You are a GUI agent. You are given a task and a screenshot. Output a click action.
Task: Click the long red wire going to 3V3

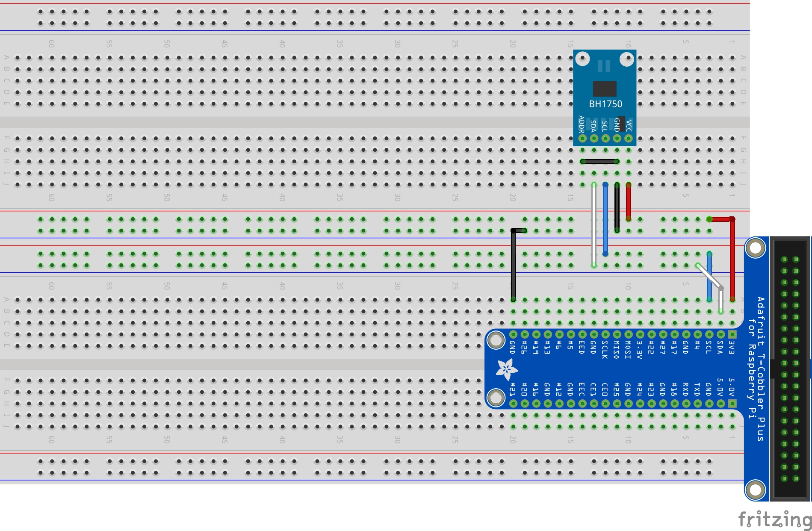[732, 261]
